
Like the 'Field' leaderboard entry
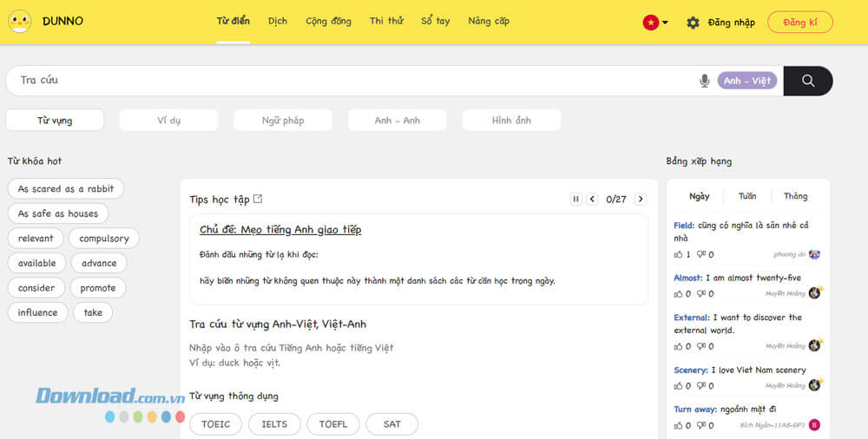[678, 255]
